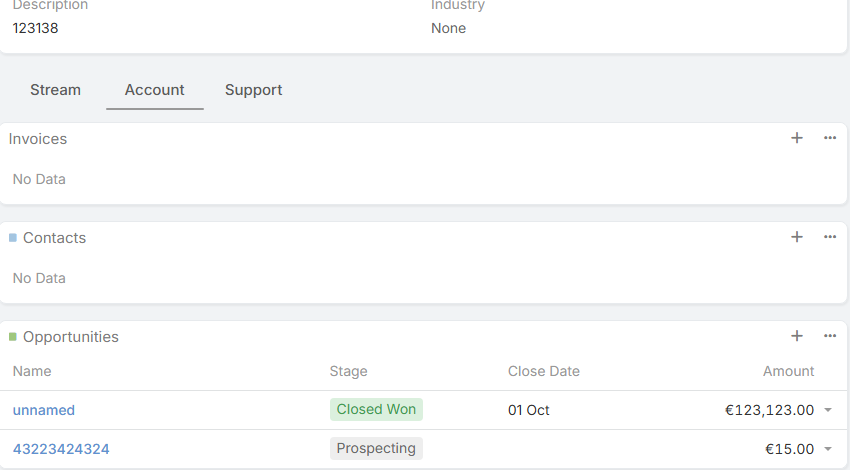Screen dimensions: 850x470
Task: Click the blue Contacts color indicator
Action: click(x=13, y=238)
